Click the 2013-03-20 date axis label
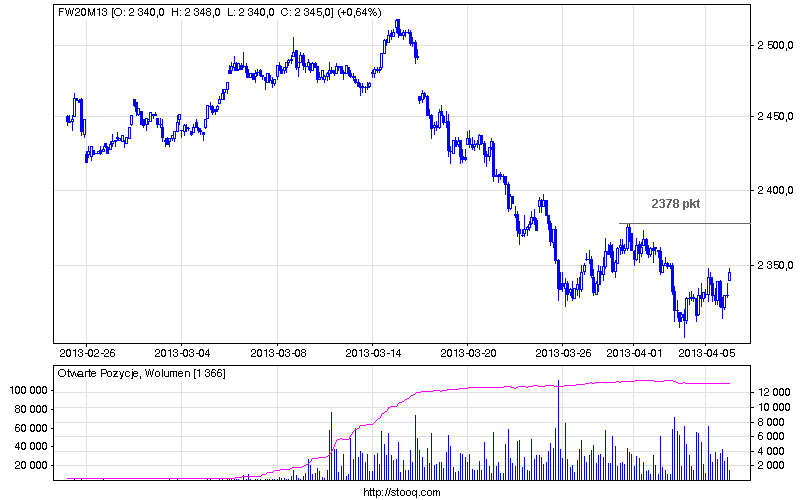This screenshot has width=800, height=500. [x=468, y=353]
